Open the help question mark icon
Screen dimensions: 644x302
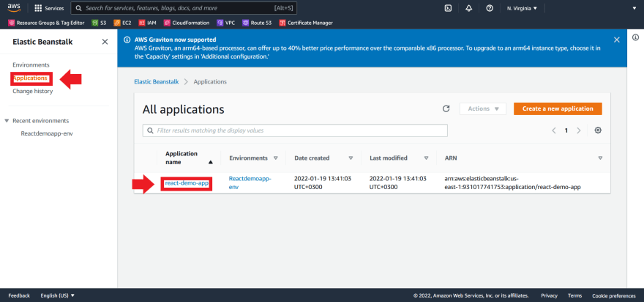coord(490,8)
